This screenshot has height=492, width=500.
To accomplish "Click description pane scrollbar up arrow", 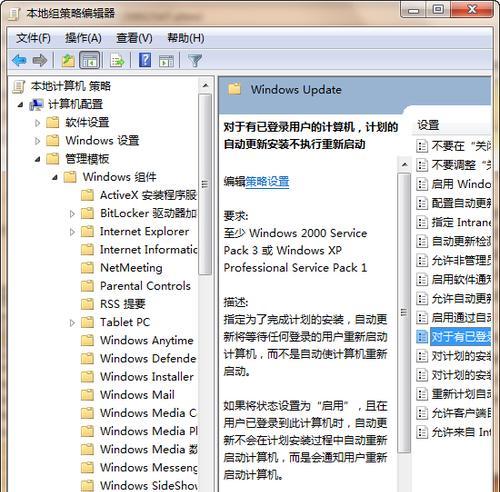I will [x=404, y=164].
